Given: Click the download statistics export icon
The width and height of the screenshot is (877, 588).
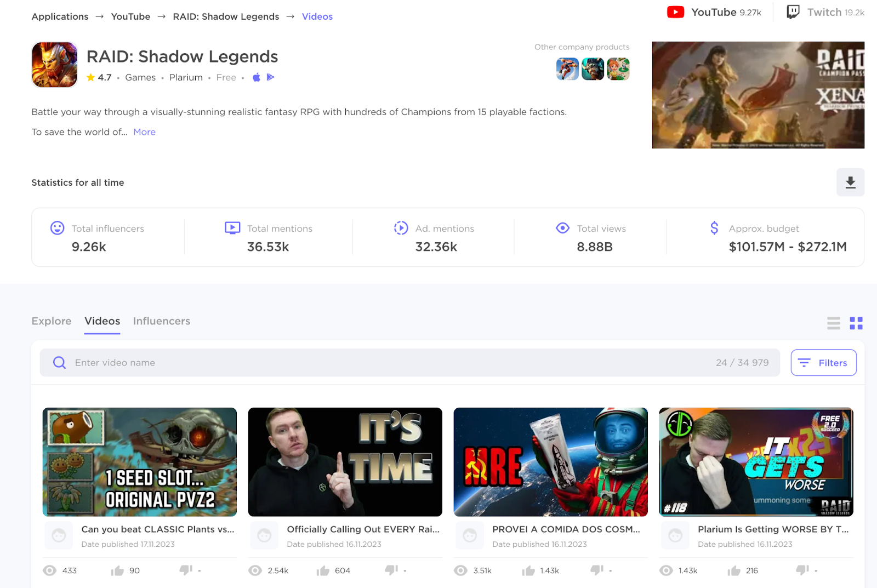Looking at the screenshot, I should coord(850,182).
